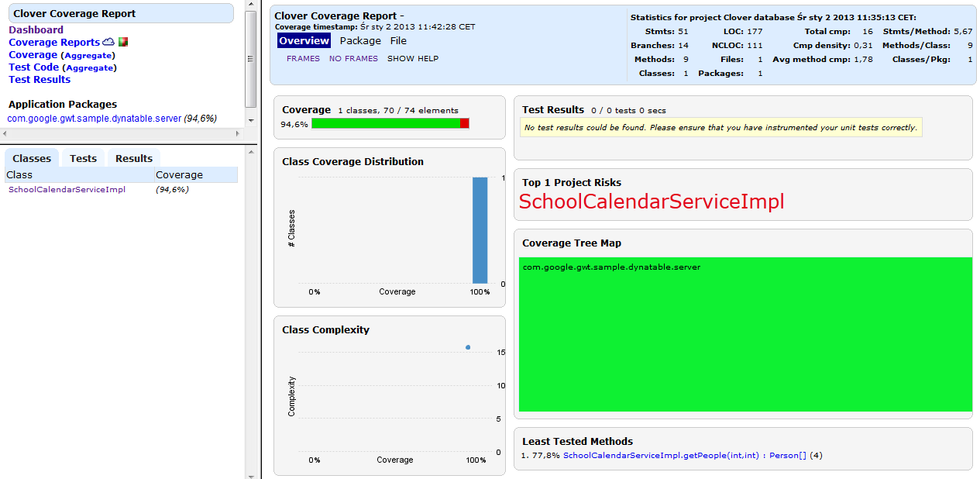Open the Dashboard link
The height and width of the screenshot is (479, 980).
36,29
